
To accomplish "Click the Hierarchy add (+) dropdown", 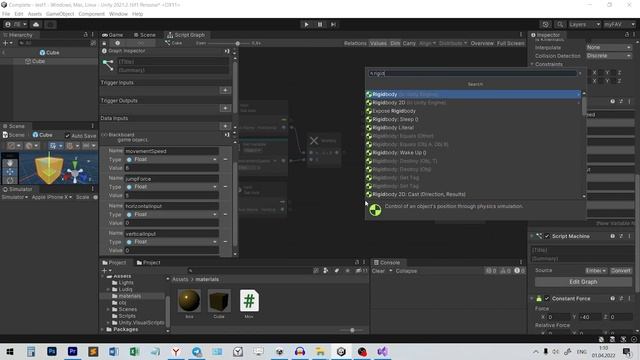I will pos(8,43).
